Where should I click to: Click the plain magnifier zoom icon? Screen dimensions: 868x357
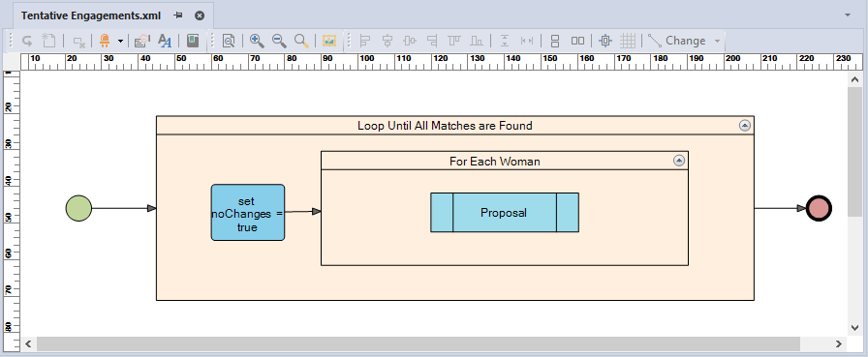[x=301, y=41]
